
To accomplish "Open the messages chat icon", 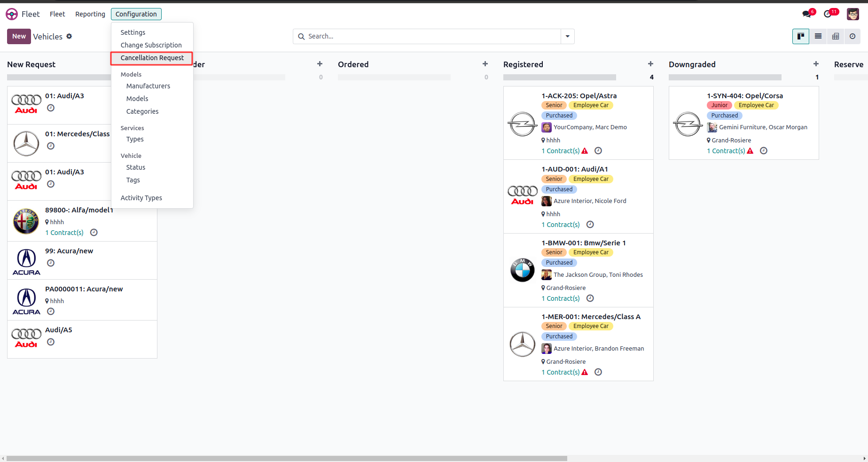I will click(x=807, y=14).
